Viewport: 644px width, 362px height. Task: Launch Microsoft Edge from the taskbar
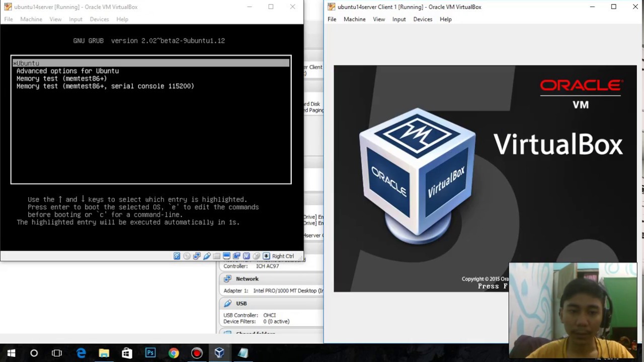tap(80, 353)
